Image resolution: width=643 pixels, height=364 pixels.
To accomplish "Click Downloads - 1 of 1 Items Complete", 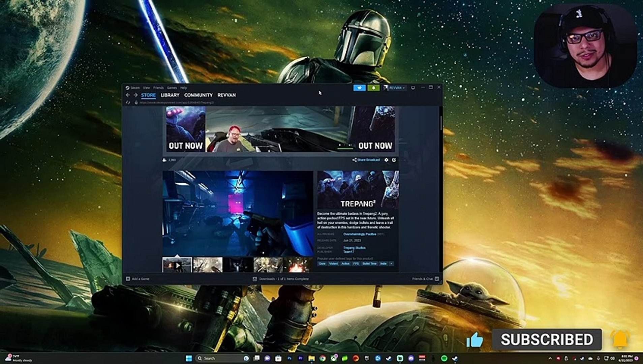I will tap(284, 279).
